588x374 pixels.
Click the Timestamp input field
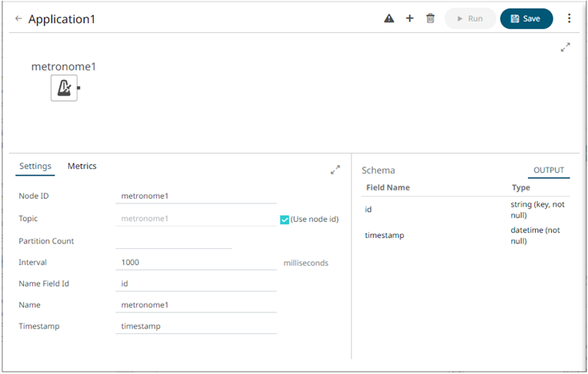(195, 327)
